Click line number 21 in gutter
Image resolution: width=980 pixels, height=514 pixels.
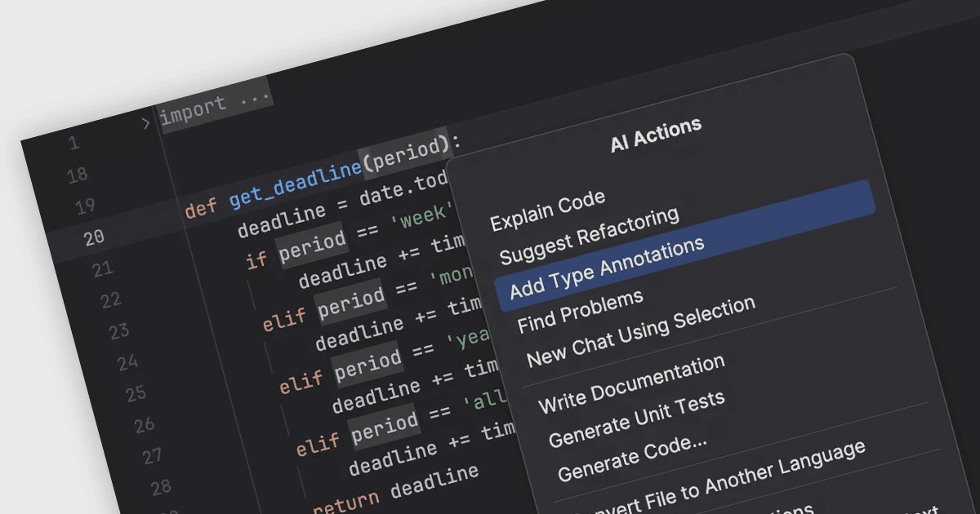coord(102,269)
